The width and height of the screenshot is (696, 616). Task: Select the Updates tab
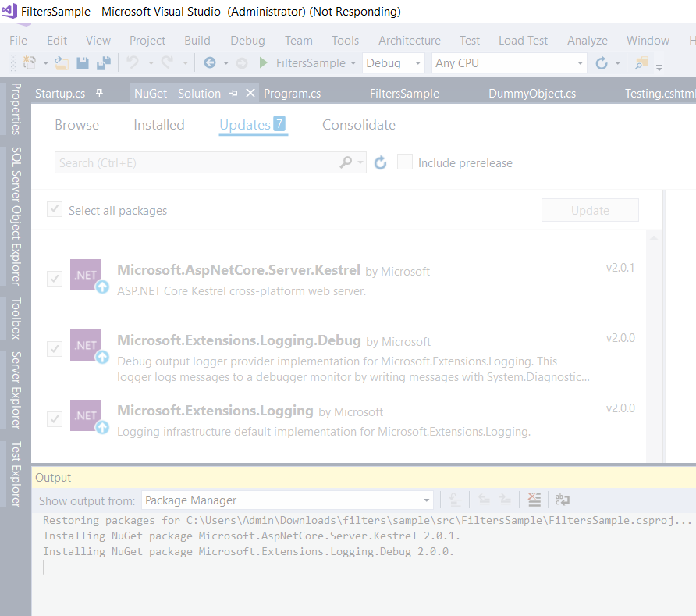click(x=253, y=125)
